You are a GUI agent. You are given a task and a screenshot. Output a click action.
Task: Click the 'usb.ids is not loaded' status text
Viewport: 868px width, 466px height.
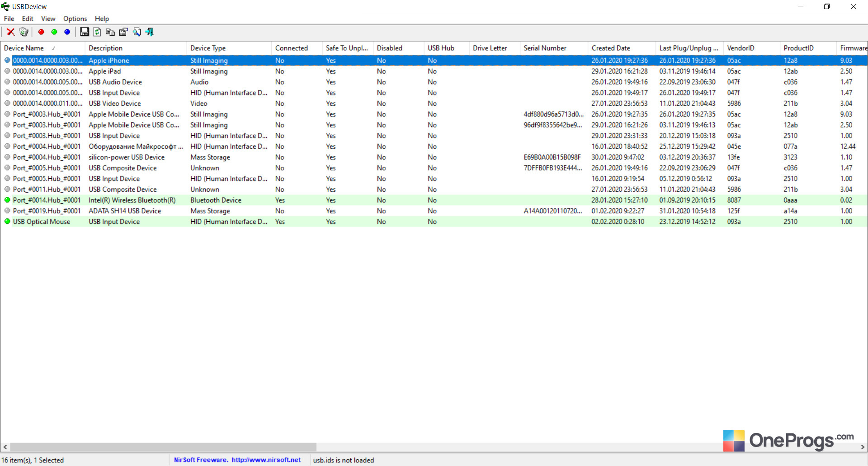tap(344, 460)
